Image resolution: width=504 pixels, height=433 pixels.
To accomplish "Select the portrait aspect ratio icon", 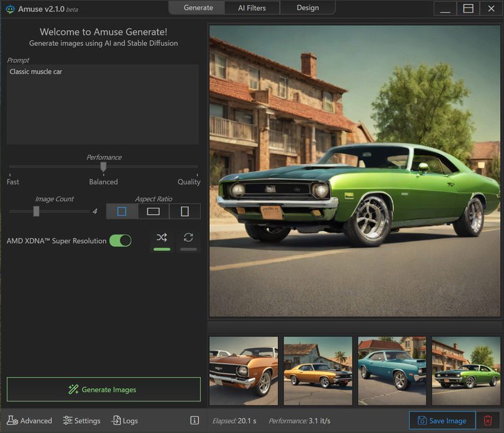I will [185, 211].
